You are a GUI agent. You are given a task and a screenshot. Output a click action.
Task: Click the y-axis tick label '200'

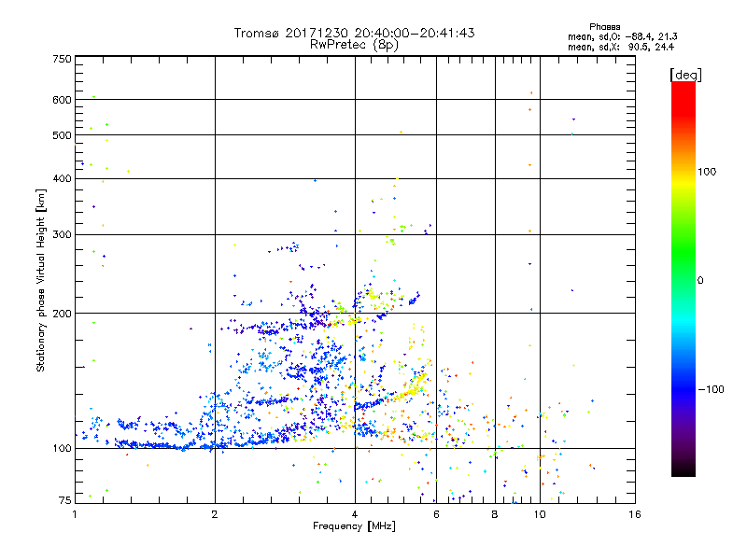tap(63, 314)
